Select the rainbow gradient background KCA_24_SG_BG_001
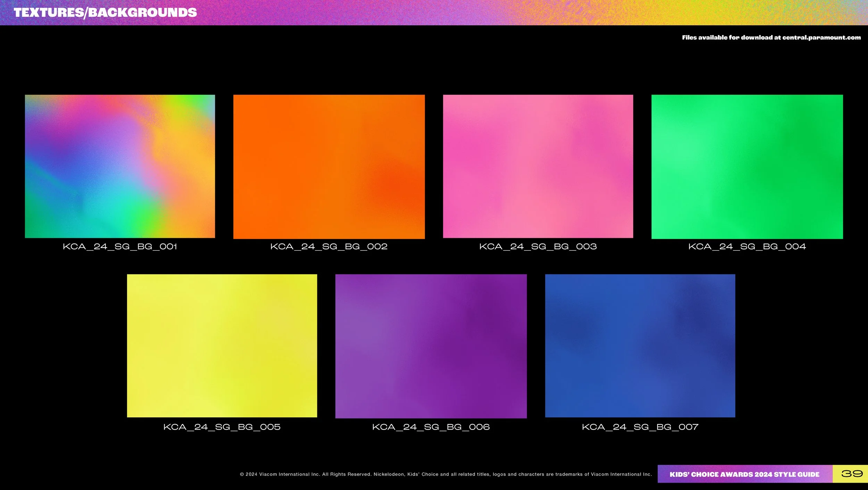The image size is (868, 490). pos(120,166)
